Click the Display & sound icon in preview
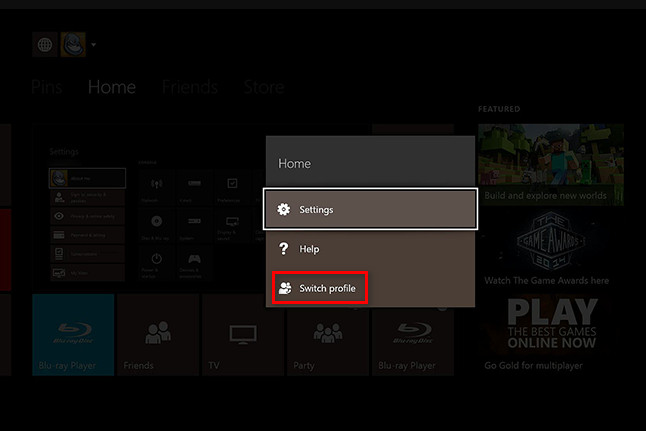Screen dimensions: 646x431 pyautogui.click(x=232, y=222)
